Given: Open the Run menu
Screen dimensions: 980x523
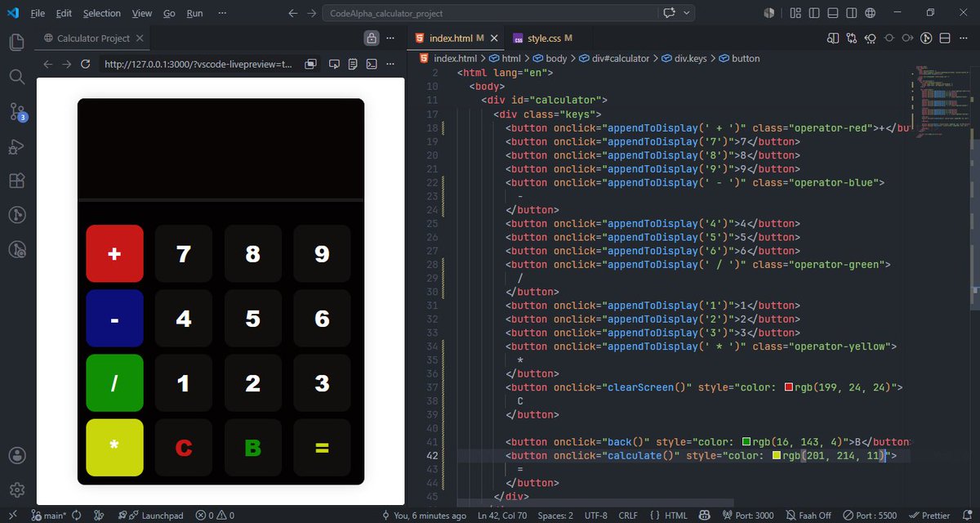Looking at the screenshot, I should pyautogui.click(x=194, y=13).
